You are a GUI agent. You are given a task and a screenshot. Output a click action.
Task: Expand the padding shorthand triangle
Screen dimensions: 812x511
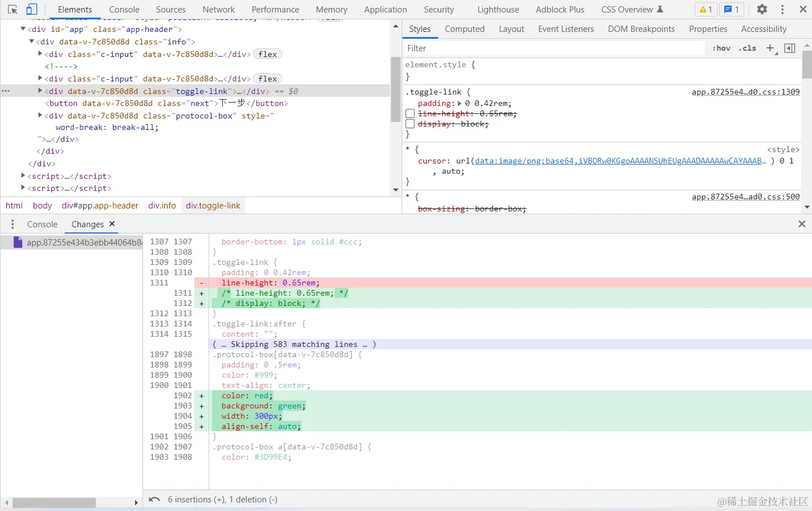[460, 104]
